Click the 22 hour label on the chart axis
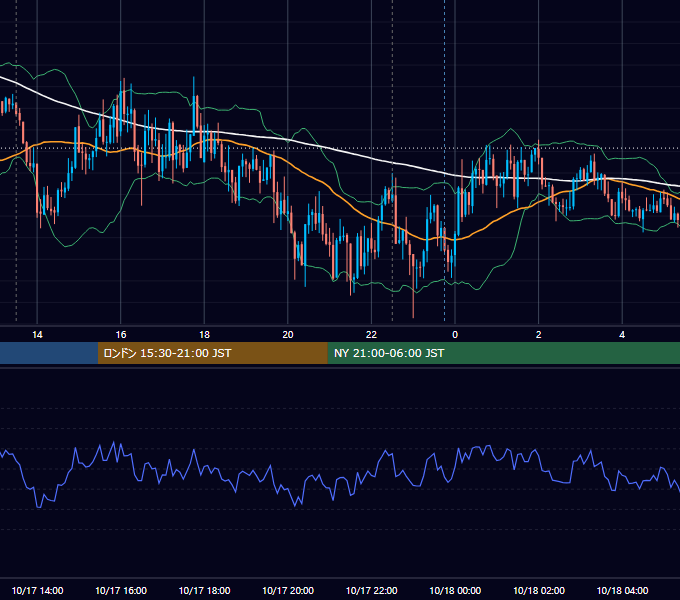Viewport: 680px width, 600px height. [371, 335]
